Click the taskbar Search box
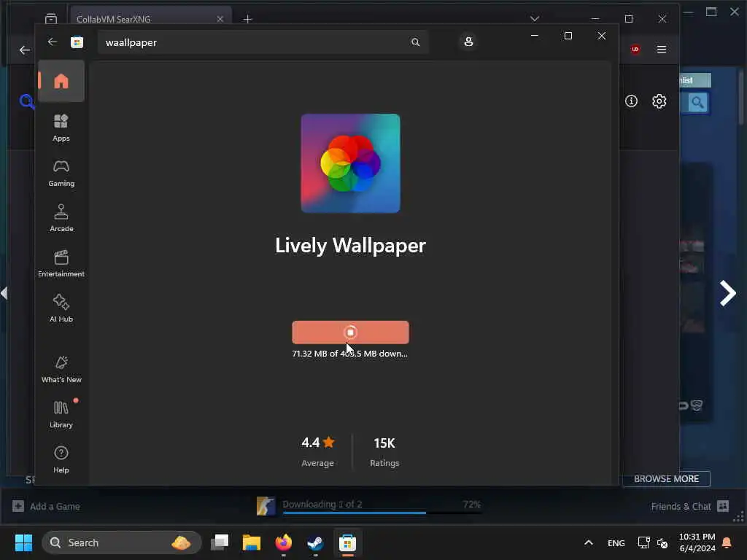This screenshot has width=747, height=560. tap(122, 542)
